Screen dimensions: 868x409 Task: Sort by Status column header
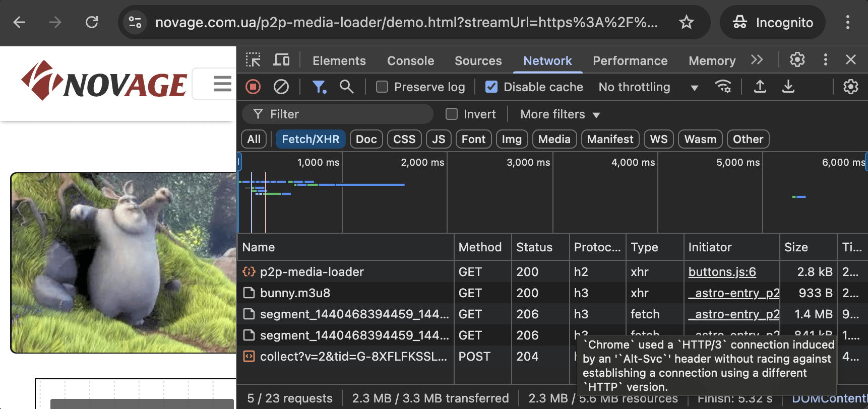click(x=540, y=247)
